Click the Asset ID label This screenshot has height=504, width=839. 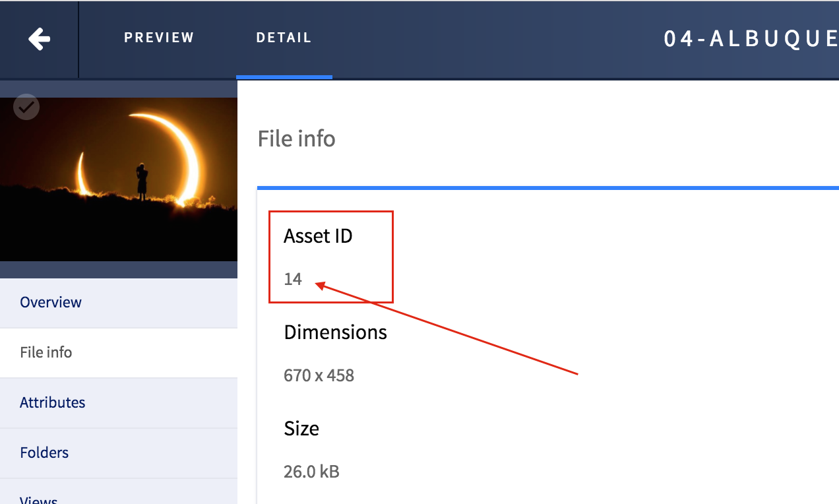tap(318, 236)
